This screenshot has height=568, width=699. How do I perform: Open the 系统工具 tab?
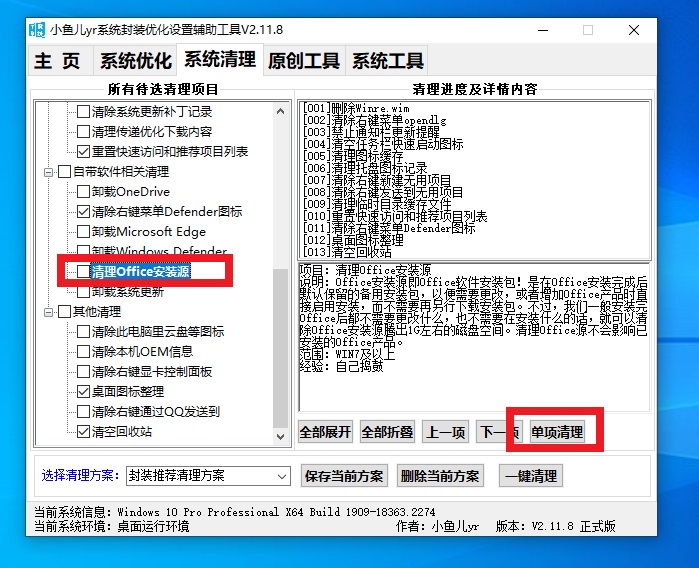point(388,61)
